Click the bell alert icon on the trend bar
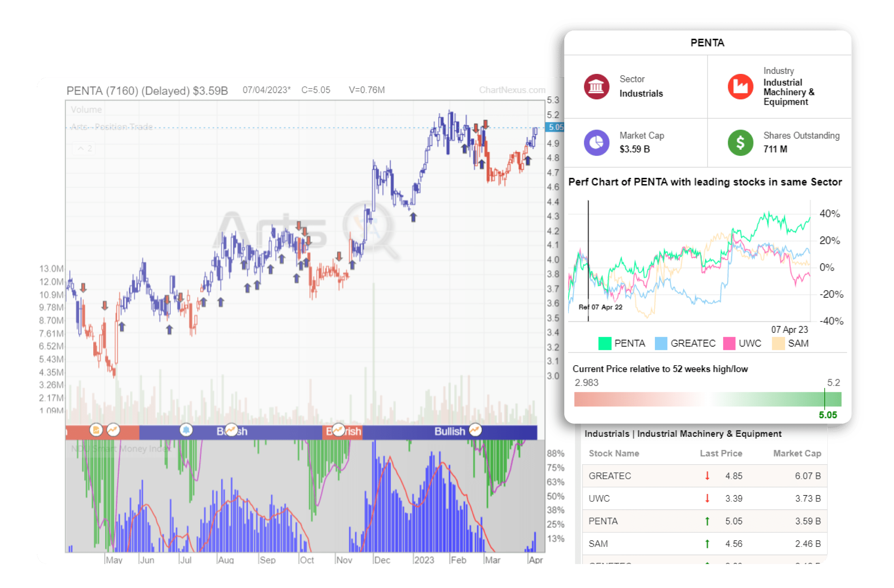 186,430
